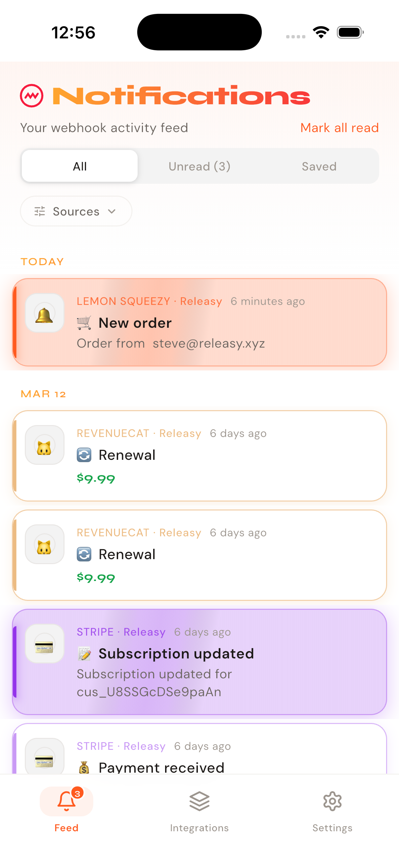Select the All tab filter
The width and height of the screenshot is (399, 868).
[x=79, y=166]
